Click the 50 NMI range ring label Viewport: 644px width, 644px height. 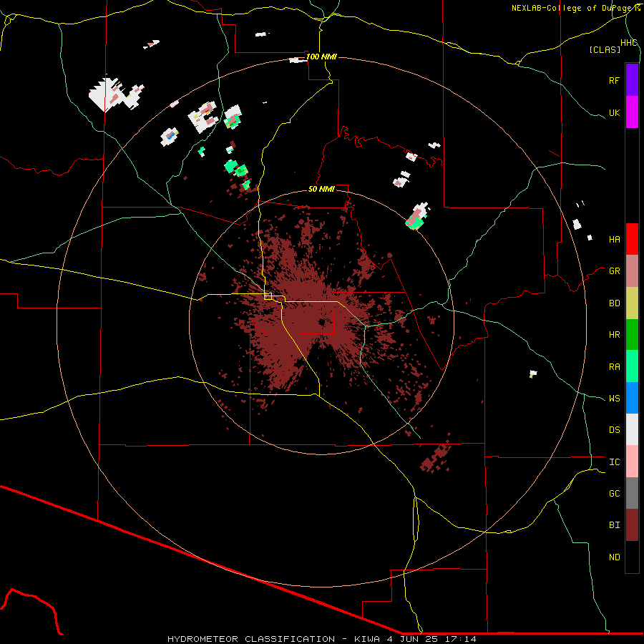(321, 189)
